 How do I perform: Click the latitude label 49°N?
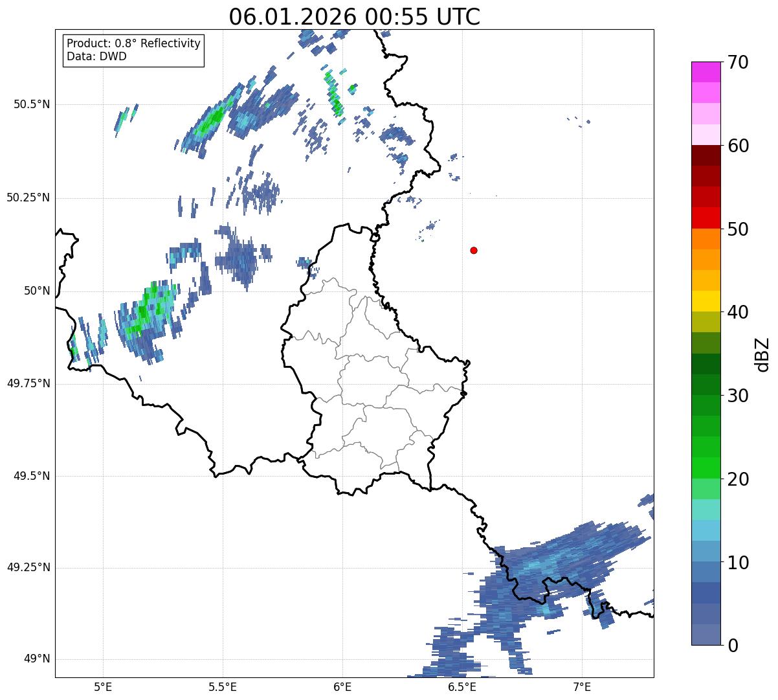tap(36, 659)
